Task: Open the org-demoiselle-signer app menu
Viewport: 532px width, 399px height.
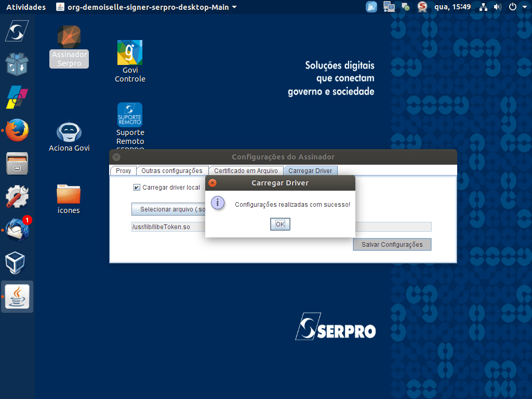Action: point(147,7)
